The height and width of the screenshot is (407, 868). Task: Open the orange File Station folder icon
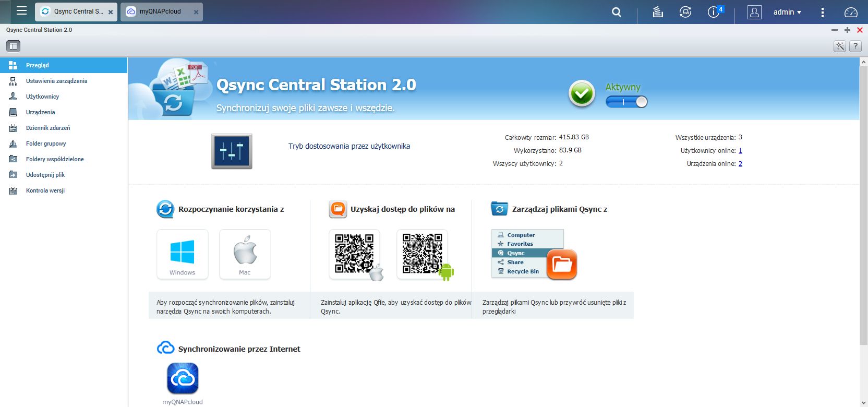562,264
